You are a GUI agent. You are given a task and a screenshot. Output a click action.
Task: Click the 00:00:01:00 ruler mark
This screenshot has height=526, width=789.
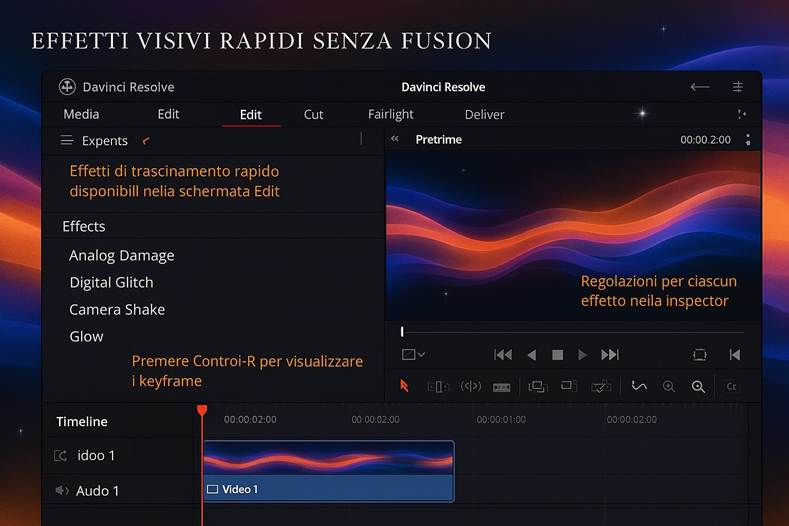[x=501, y=419]
